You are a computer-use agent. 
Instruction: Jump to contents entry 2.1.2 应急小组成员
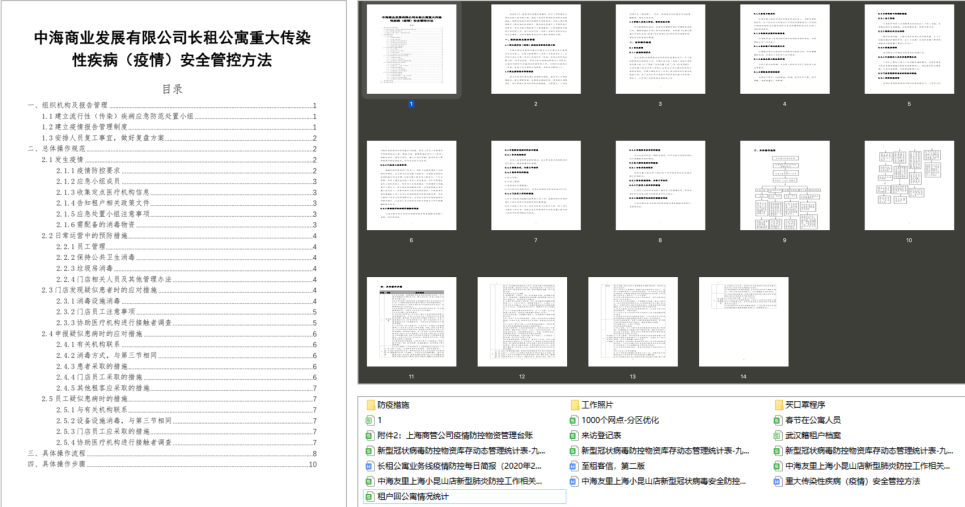[186, 182]
